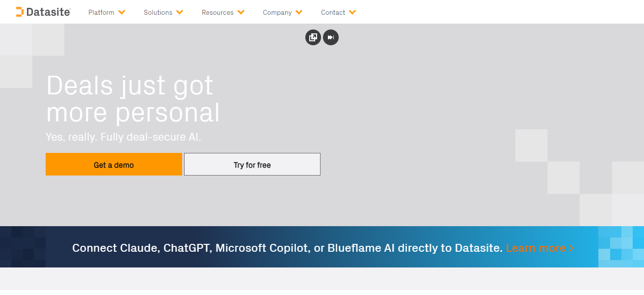
Task: Click the Get a demo button
Action: pos(114,164)
